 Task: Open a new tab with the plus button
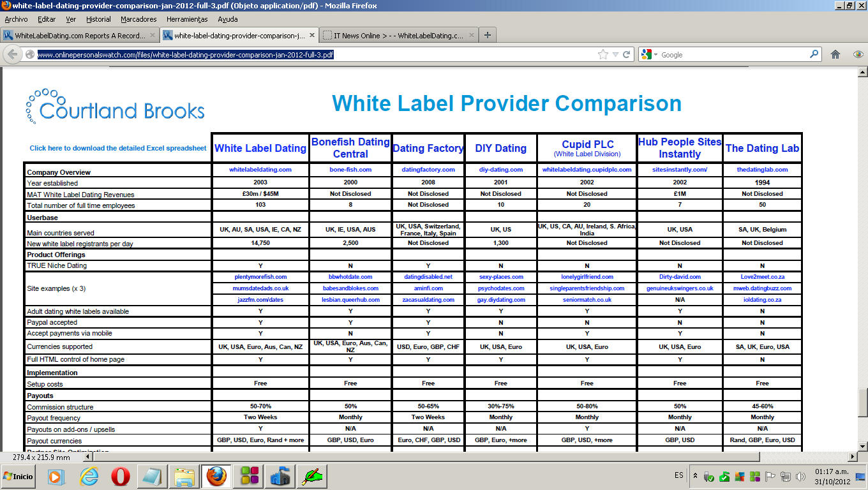click(x=488, y=35)
